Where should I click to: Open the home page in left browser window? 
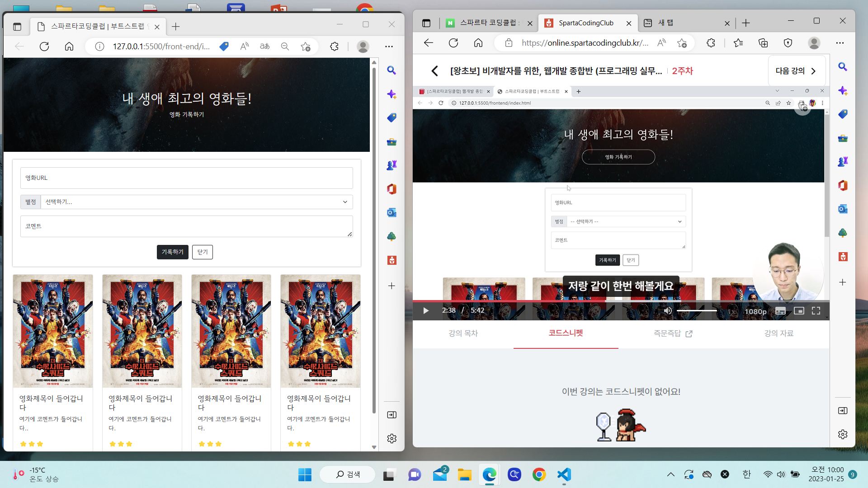[x=69, y=47]
